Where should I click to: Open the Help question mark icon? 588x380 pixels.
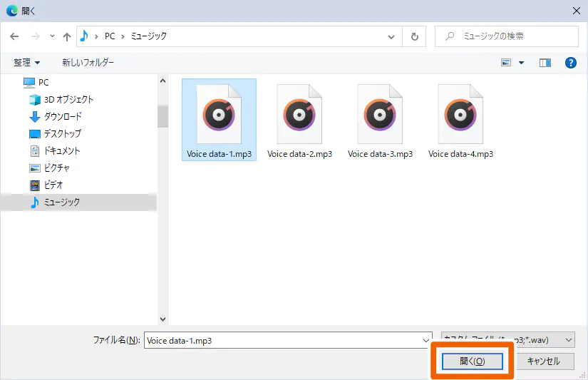click(x=570, y=63)
